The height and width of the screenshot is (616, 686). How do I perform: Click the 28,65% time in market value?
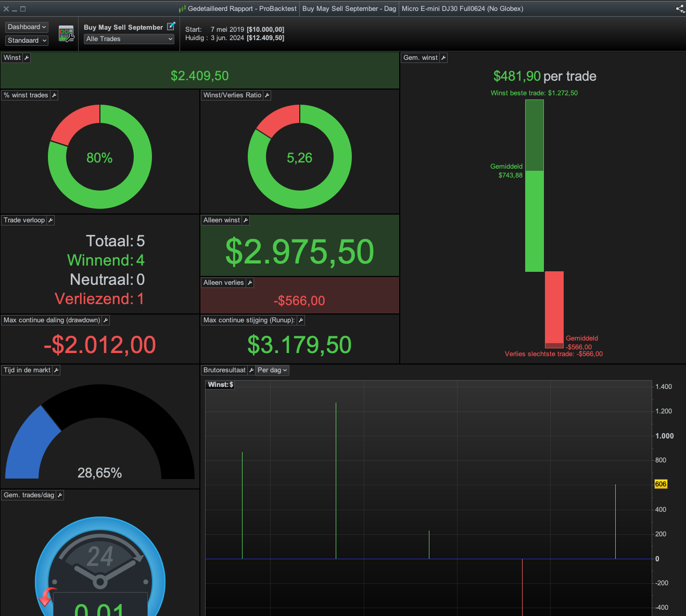[x=100, y=473]
